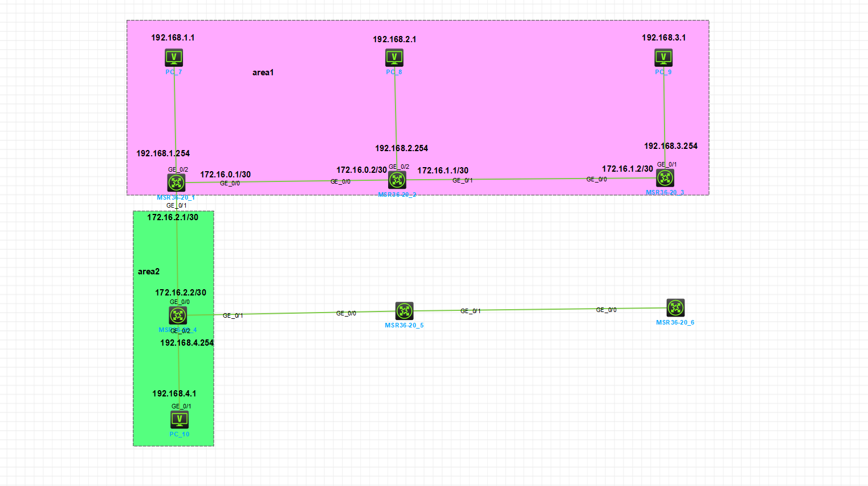Screen dimensions: 868x486
Task: Click the 192.168.2.1 address label
Action: click(394, 39)
